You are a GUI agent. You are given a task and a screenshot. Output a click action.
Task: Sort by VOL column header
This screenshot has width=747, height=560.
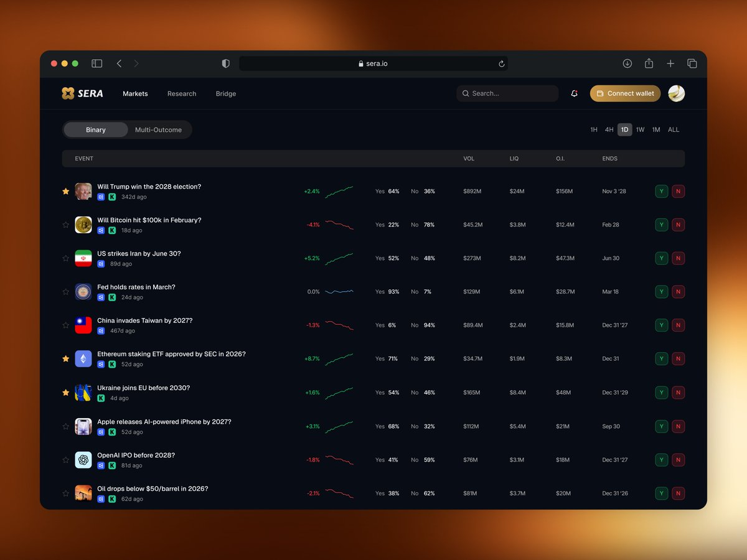pyautogui.click(x=469, y=159)
